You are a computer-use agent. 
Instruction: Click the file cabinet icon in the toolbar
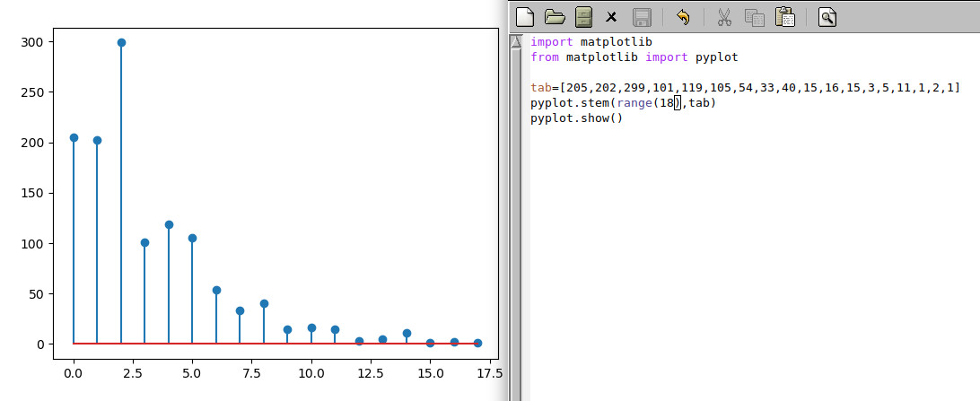pyautogui.click(x=583, y=16)
